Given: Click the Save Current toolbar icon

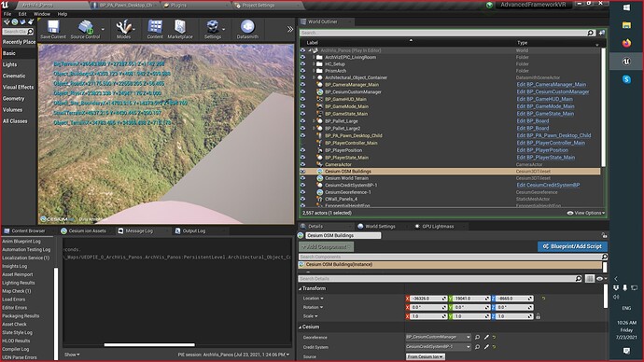Looking at the screenshot, I should point(53,29).
